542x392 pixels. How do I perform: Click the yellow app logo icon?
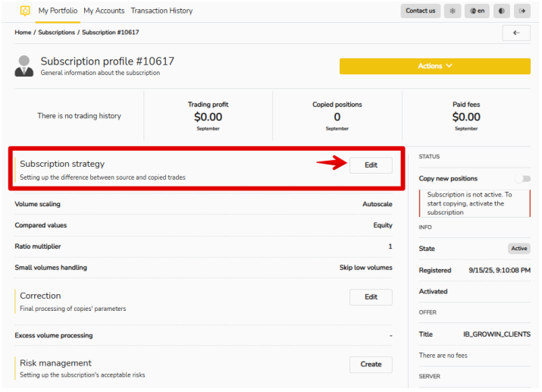[x=25, y=11]
